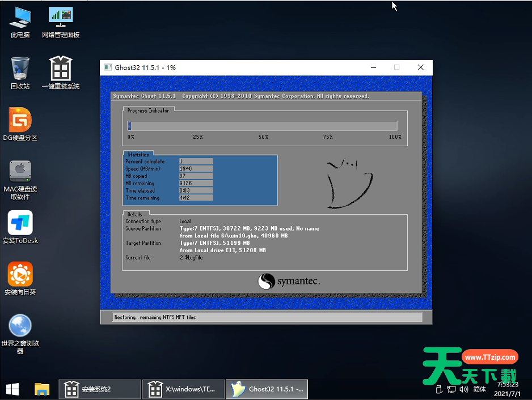Click the network tray icon
Image resolution: width=532 pixels, height=400 pixels.
(451, 389)
